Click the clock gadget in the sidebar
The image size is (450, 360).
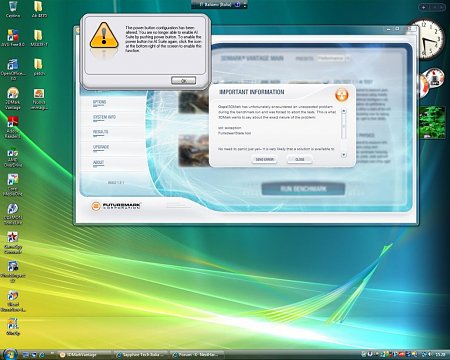coord(427,39)
